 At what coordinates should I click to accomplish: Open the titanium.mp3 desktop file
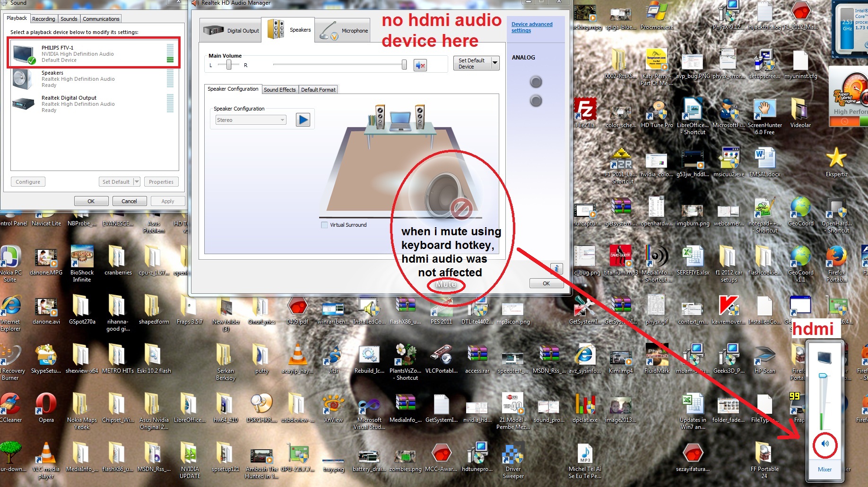click(x=621, y=260)
